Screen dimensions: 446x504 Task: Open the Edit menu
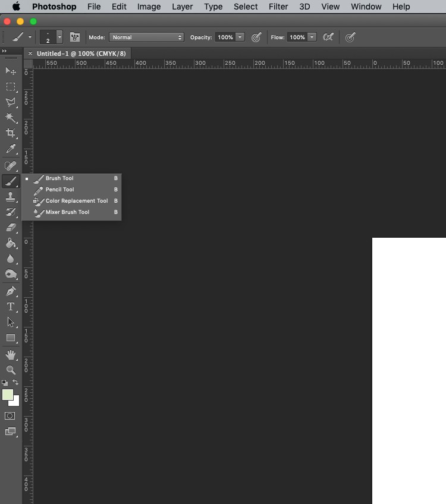(119, 7)
